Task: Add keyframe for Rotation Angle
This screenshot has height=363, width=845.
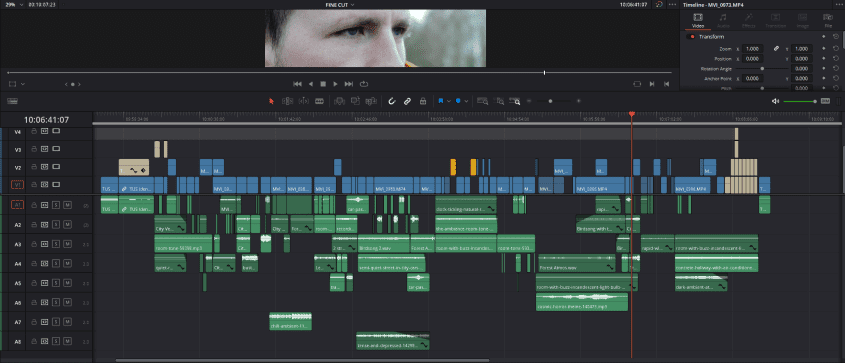Action: click(x=823, y=69)
